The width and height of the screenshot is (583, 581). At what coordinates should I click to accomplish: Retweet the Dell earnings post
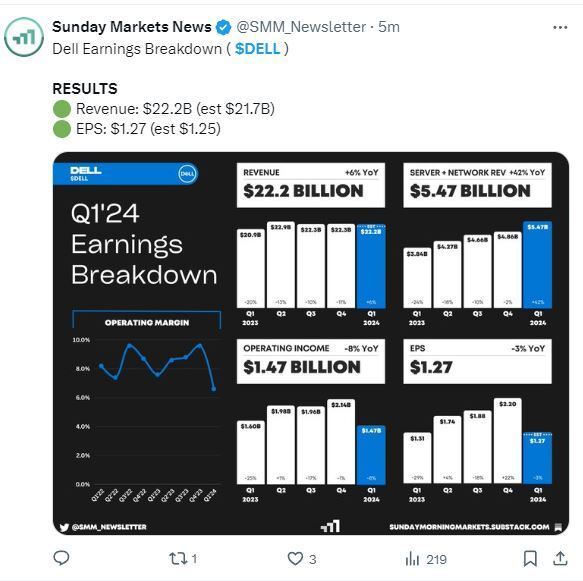pos(177,558)
